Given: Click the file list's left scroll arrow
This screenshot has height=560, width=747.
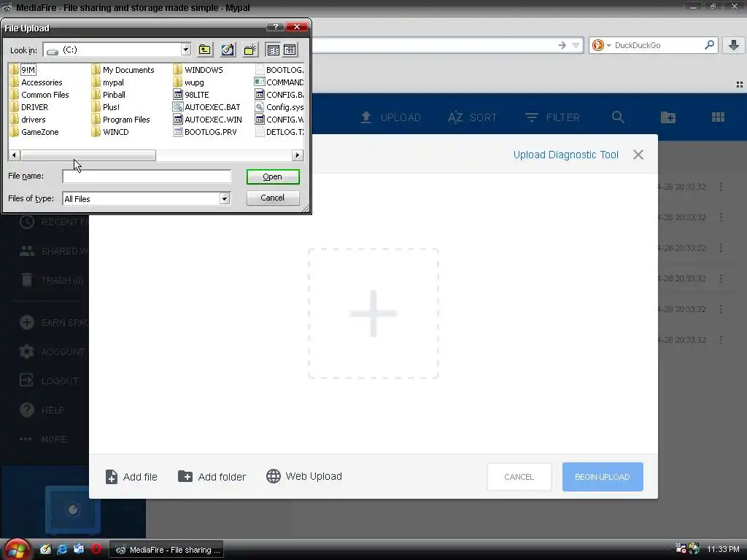Looking at the screenshot, I should tap(15, 155).
